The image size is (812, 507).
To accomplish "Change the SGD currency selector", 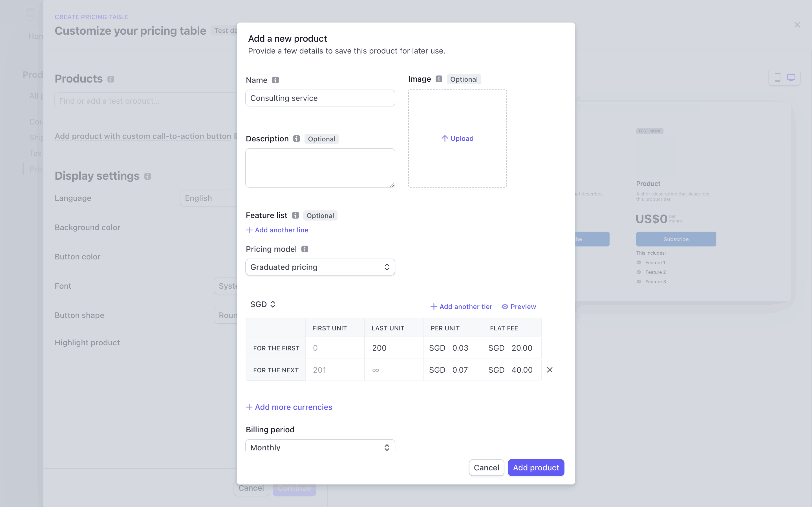I will click(x=263, y=304).
